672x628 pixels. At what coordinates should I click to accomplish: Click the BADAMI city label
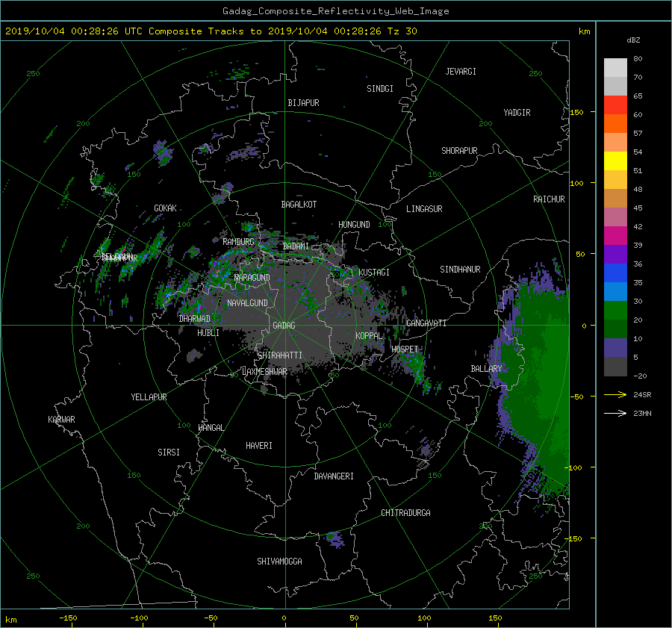pyautogui.click(x=296, y=246)
